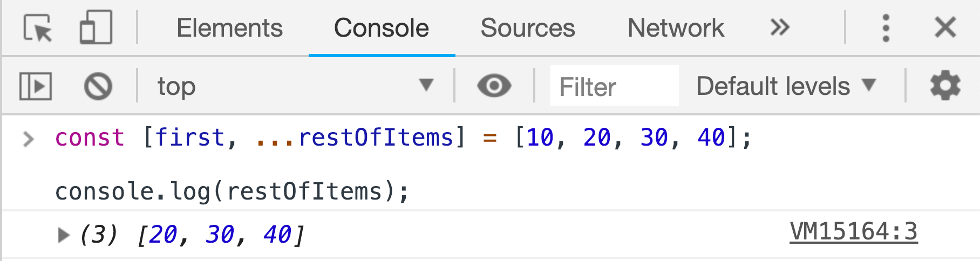Screen dimensions: 980x261
Task: Click the JavaScript context dropdown arrow
Action: pyautogui.click(x=426, y=85)
